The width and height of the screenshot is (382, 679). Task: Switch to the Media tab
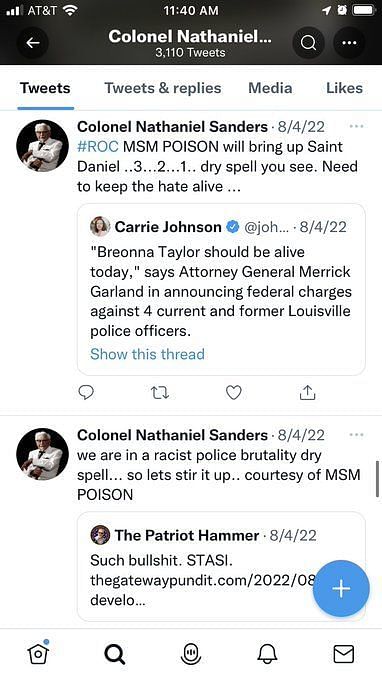click(270, 88)
